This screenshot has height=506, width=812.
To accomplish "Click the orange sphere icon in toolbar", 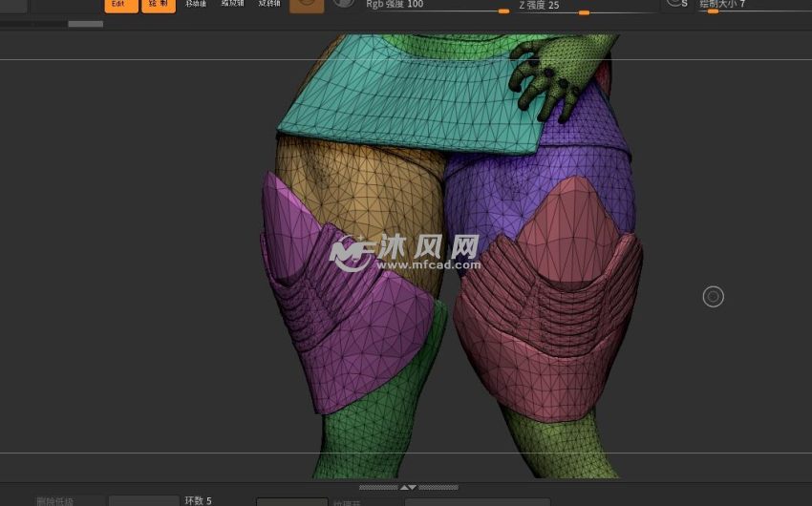I will tap(307, 5).
